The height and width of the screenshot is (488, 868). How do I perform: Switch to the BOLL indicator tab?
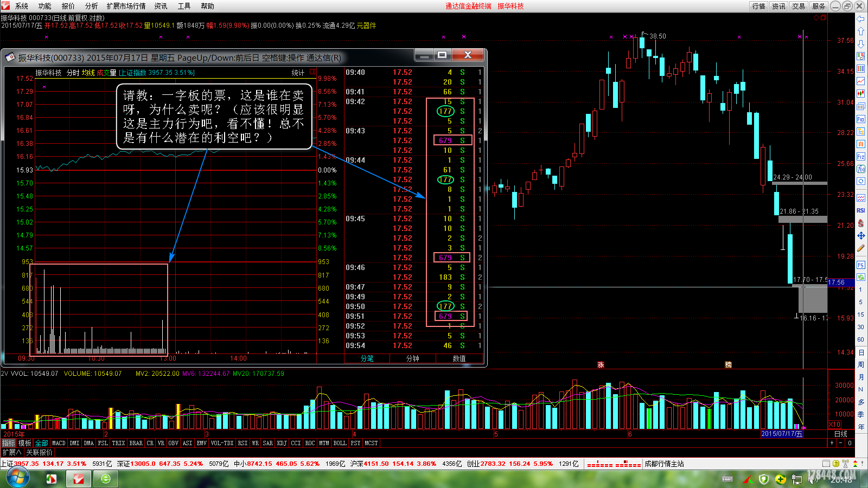(x=340, y=443)
